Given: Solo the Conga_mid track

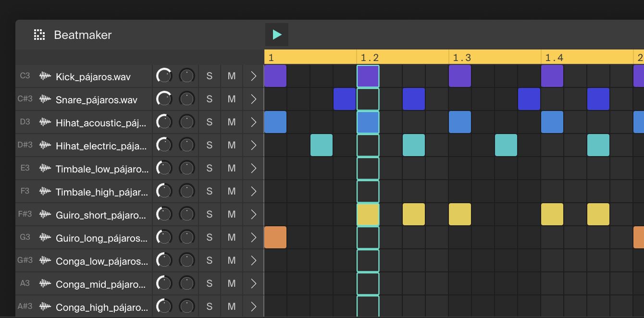Looking at the screenshot, I should click(210, 283).
